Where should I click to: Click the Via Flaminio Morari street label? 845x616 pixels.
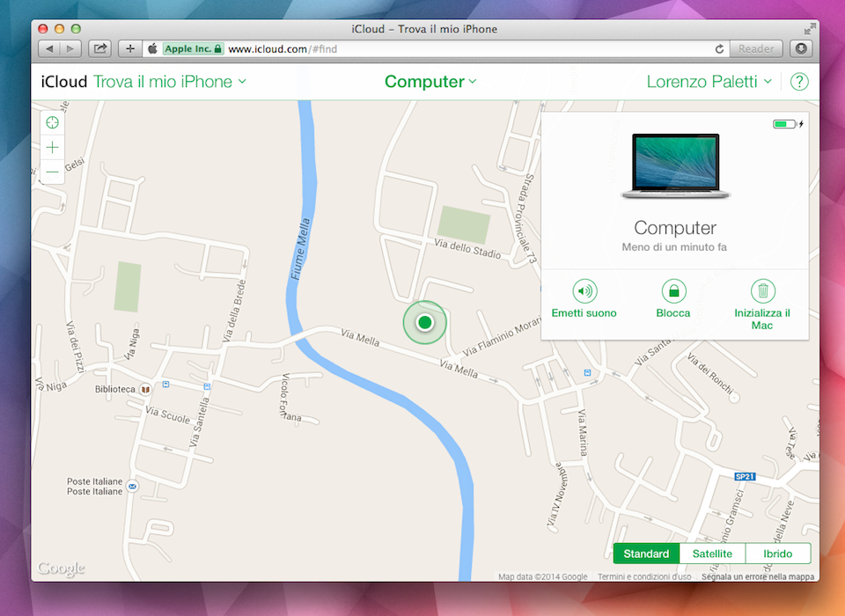tap(501, 337)
